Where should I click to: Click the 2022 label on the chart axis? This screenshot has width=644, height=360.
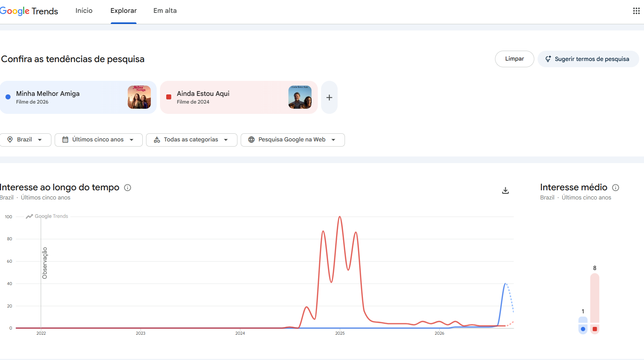pos(41,333)
